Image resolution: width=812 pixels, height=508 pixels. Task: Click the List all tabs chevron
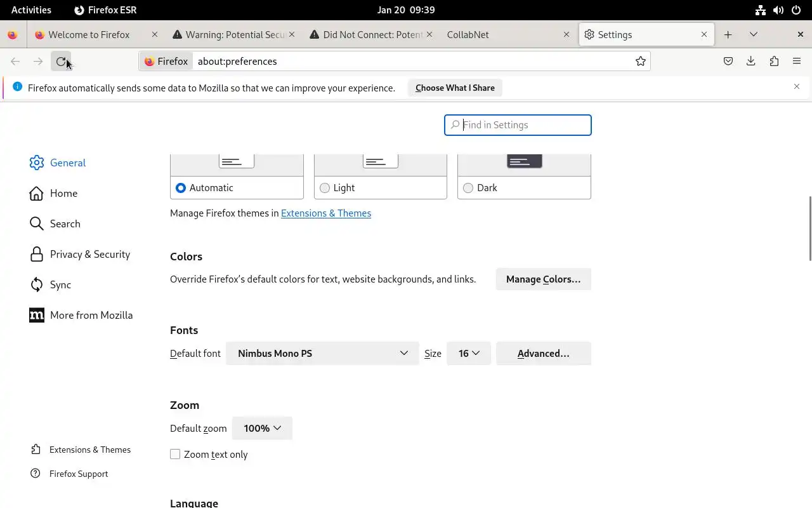754,35
